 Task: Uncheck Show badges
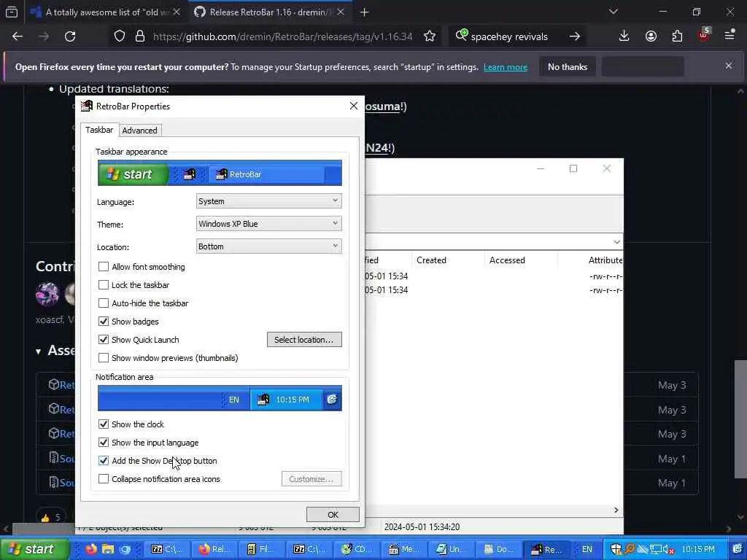coord(104,322)
